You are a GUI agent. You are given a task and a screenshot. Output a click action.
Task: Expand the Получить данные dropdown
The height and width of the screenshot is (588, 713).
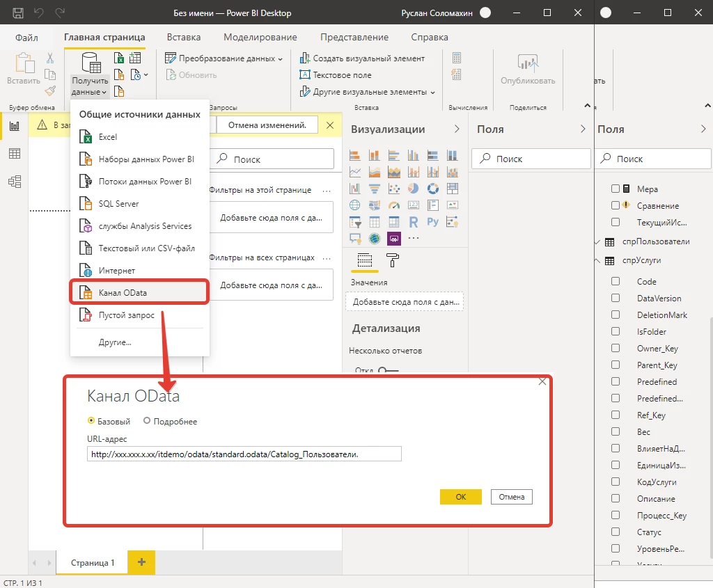[x=90, y=87]
